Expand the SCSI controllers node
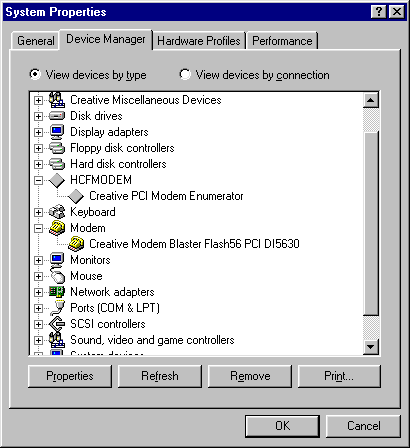The height and width of the screenshot is (448, 410). [38, 324]
